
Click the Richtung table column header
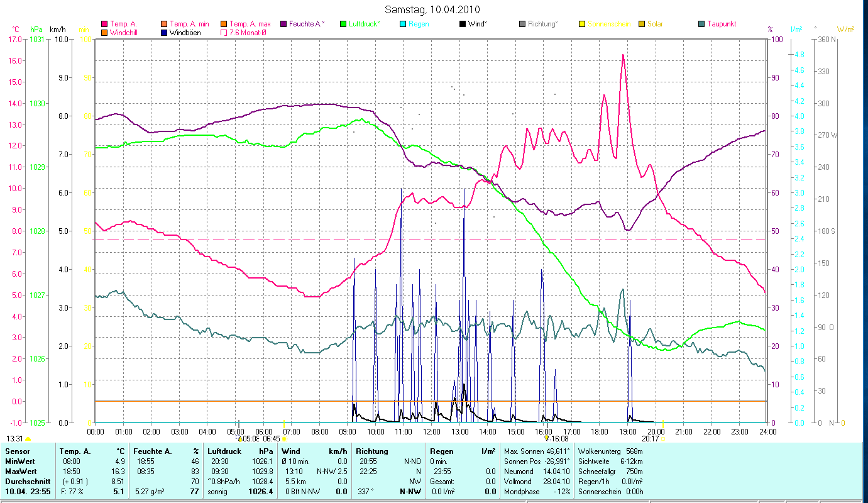click(x=372, y=451)
